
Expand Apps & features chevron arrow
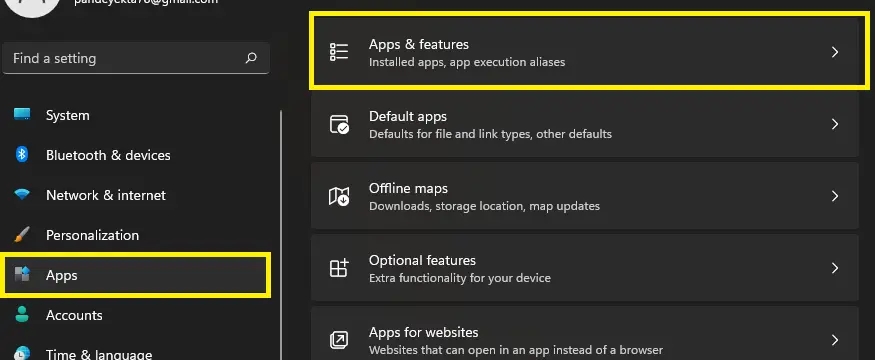[835, 52]
